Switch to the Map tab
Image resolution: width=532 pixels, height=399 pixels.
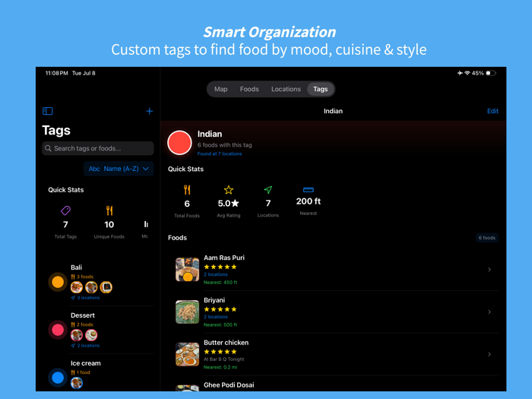point(221,89)
